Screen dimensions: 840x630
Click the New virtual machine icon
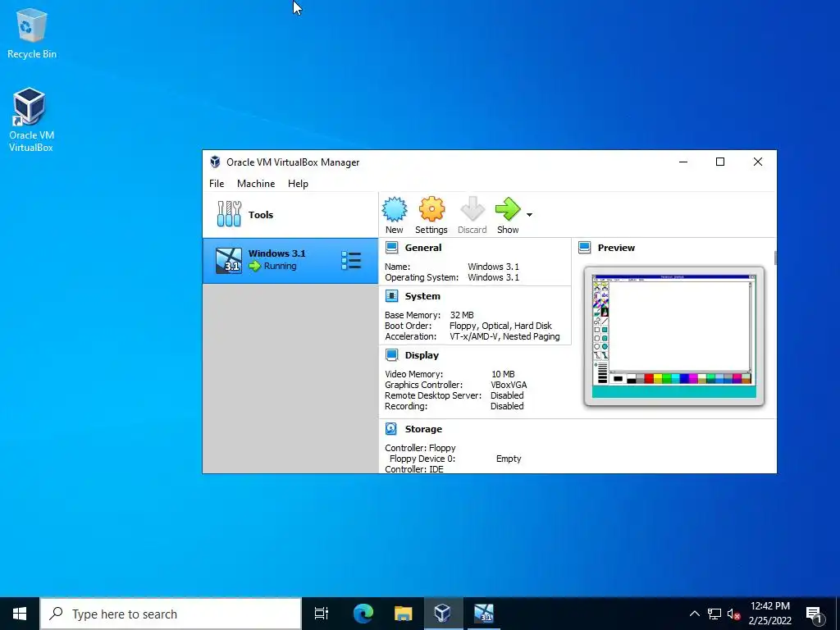395,209
